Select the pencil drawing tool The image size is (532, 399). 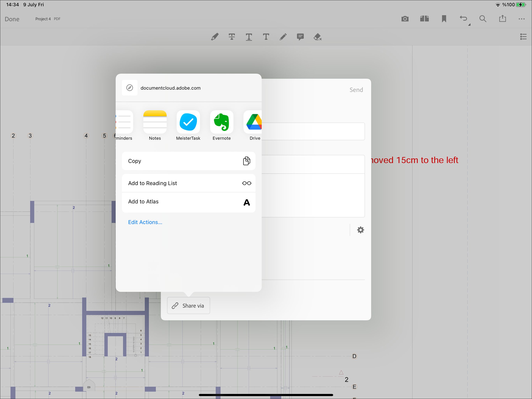(283, 37)
